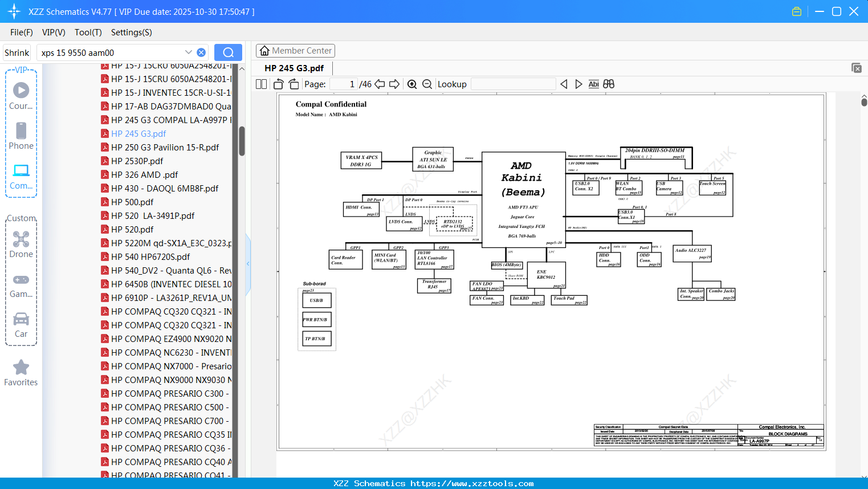Open HP COMPAQ EZ4900 NX9020 file
This screenshot has width=868, height=489.
click(166, 339)
